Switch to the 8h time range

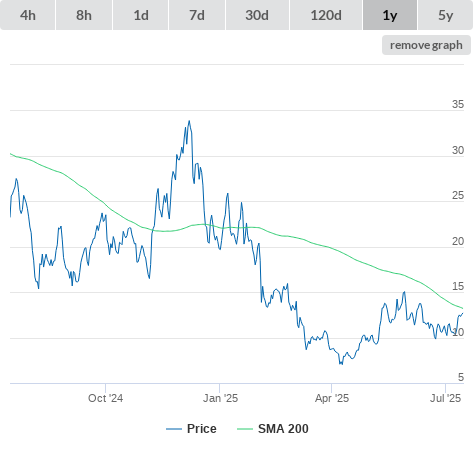[84, 15]
